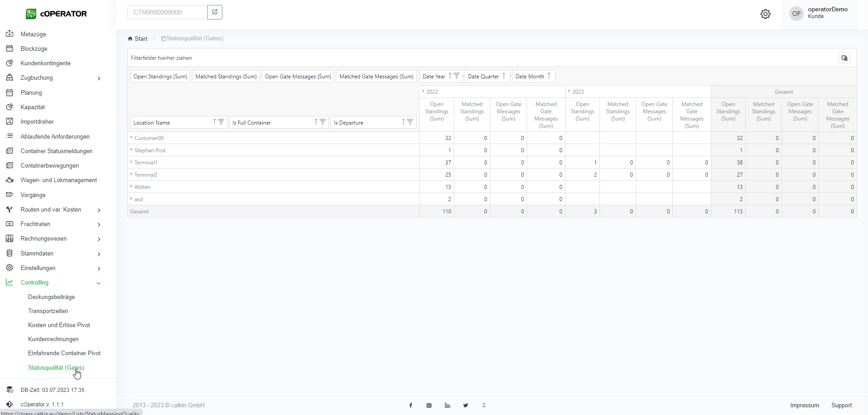Image resolution: width=868 pixels, height=415 pixels.
Task: Toggle the sort arrow on Date Quarter
Action: [x=504, y=76]
